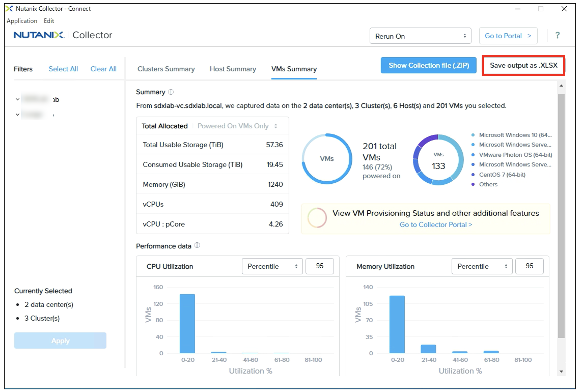Click the NUTANIX Collector logo
Screen dimensions: 579x392
click(x=63, y=35)
